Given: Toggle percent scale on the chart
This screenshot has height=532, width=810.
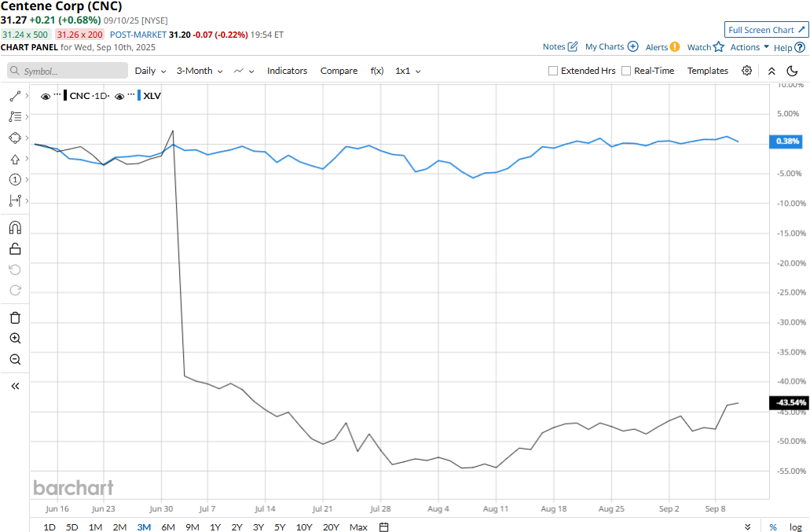Looking at the screenshot, I should [773, 526].
